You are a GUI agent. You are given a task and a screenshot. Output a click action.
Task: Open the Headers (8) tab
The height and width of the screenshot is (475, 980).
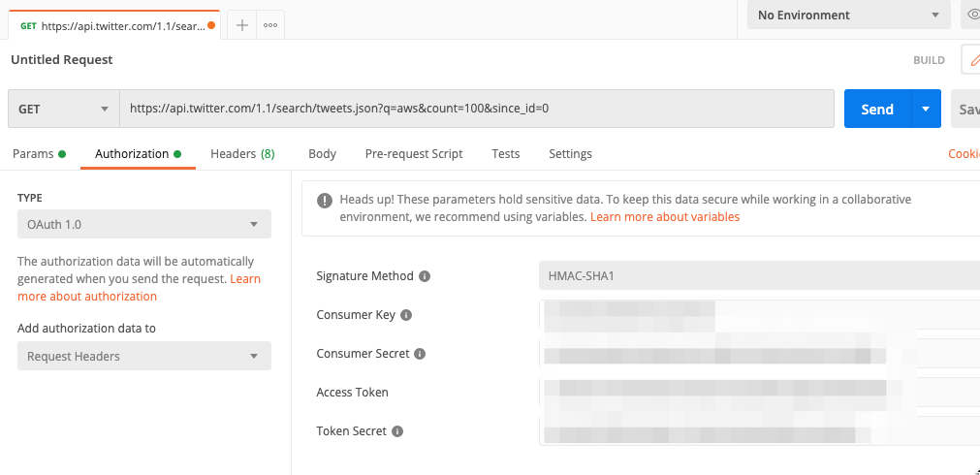coord(242,154)
